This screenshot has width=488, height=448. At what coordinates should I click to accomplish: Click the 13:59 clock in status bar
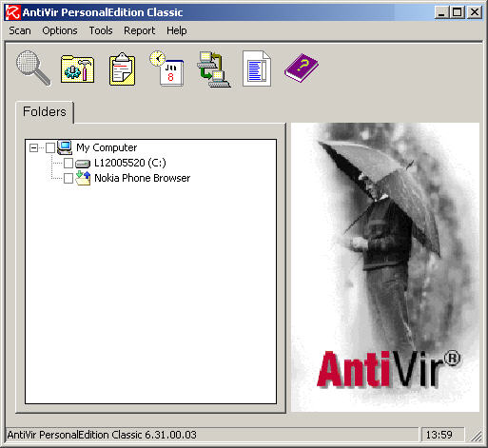[x=439, y=435]
